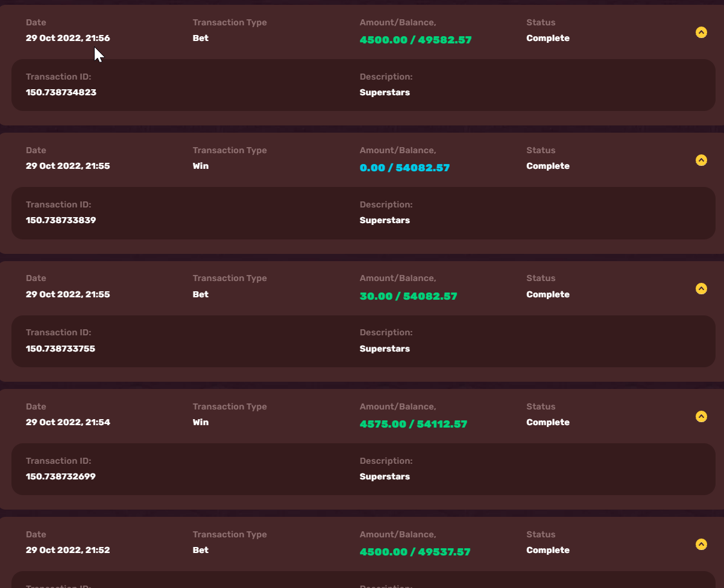
Task: Click Complete status of the 4575.00 Win
Action: tap(547, 422)
